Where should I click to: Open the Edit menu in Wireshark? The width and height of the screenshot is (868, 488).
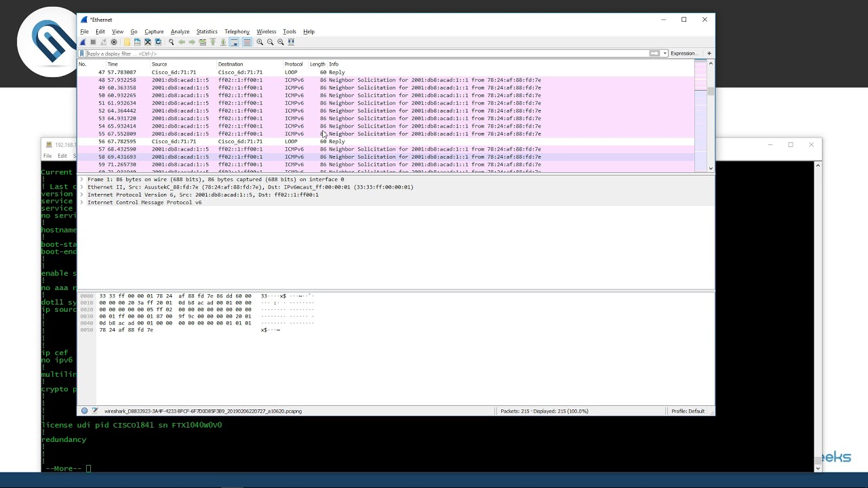tap(100, 32)
